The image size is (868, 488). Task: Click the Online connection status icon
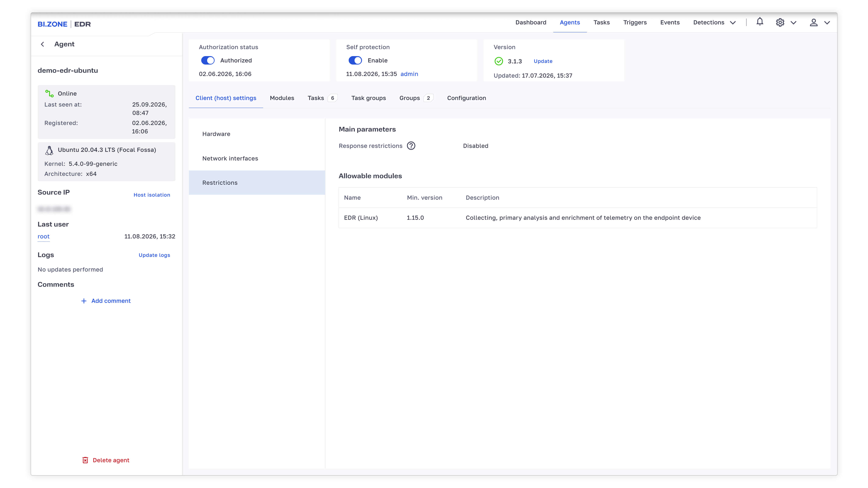click(x=50, y=94)
